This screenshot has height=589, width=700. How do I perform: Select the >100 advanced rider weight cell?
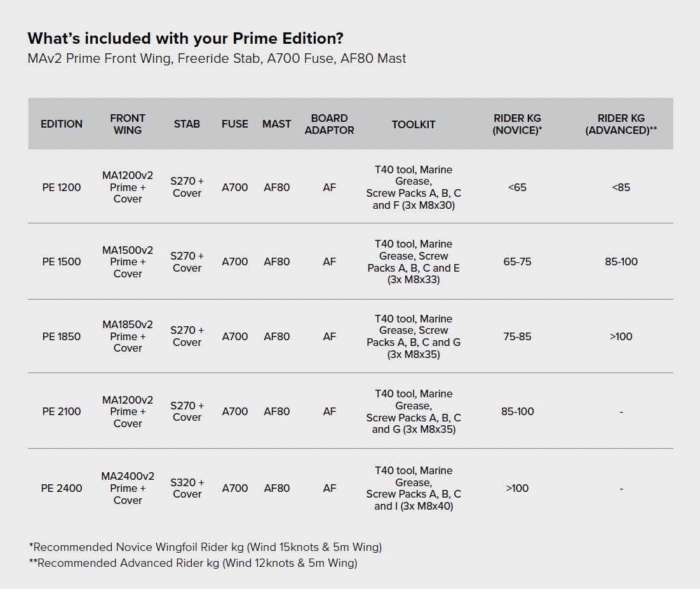click(x=621, y=336)
